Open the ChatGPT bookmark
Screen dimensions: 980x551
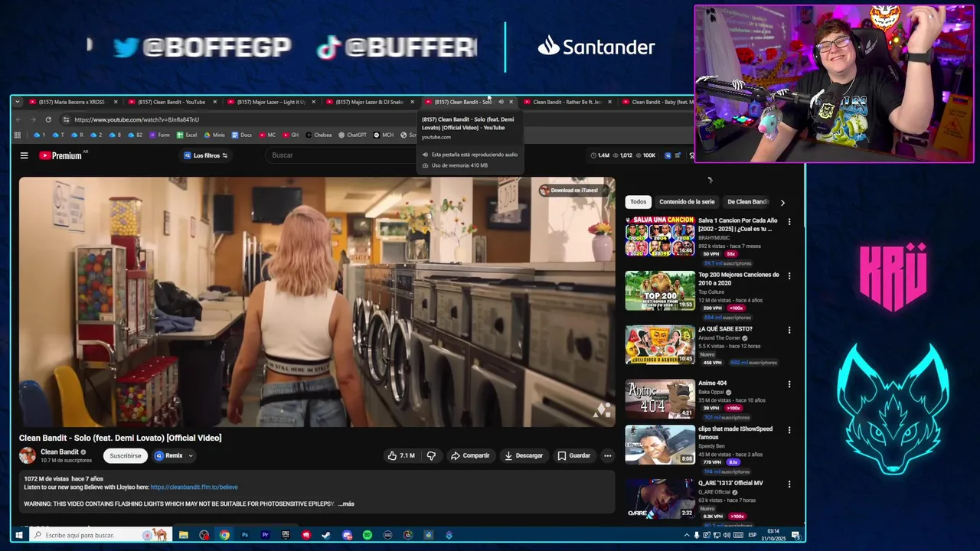(353, 135)
